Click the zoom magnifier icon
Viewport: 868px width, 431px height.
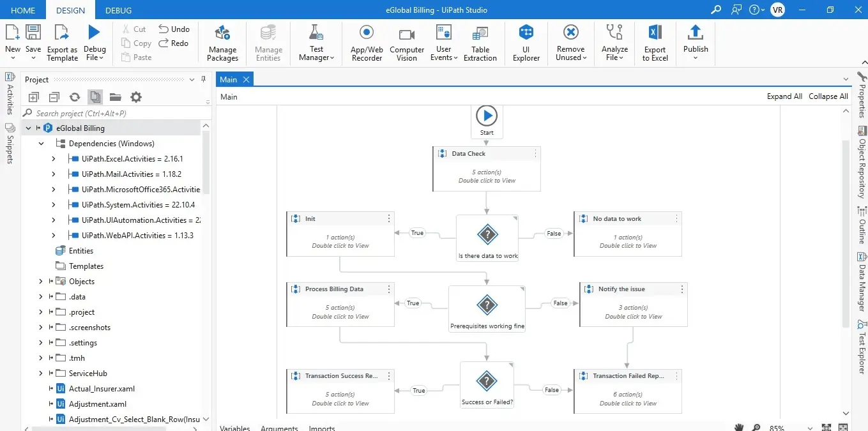point(756,427)
